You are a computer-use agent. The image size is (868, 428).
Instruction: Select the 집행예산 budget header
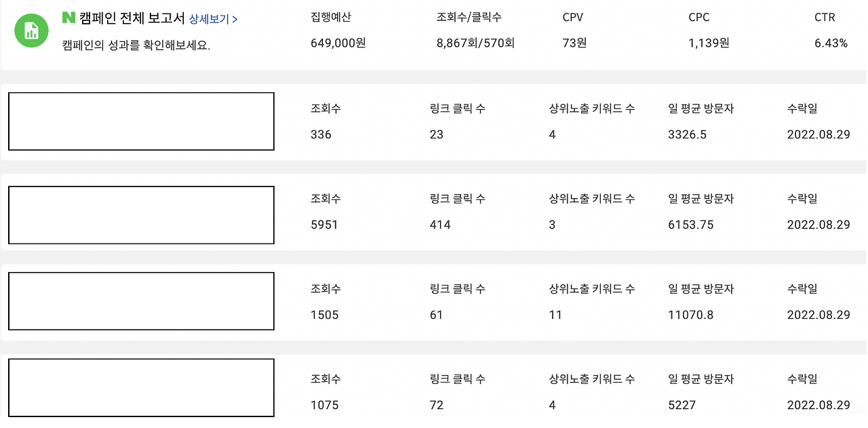pyautogui.click(x=331, y=18)
